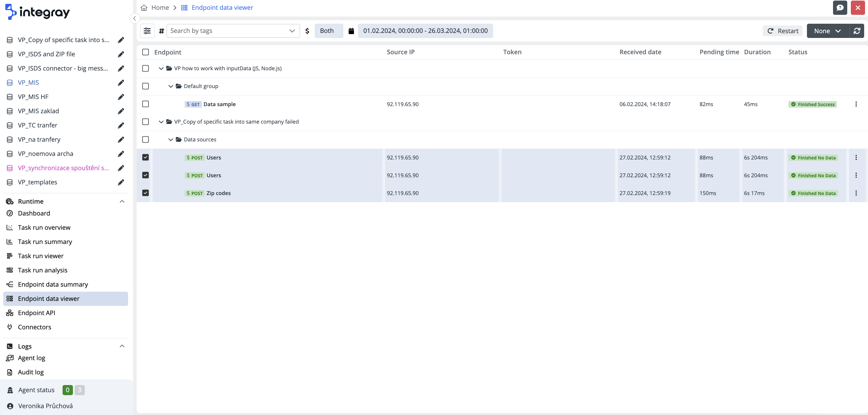Collapse the sidebar with arrow icon

[135, 18]
